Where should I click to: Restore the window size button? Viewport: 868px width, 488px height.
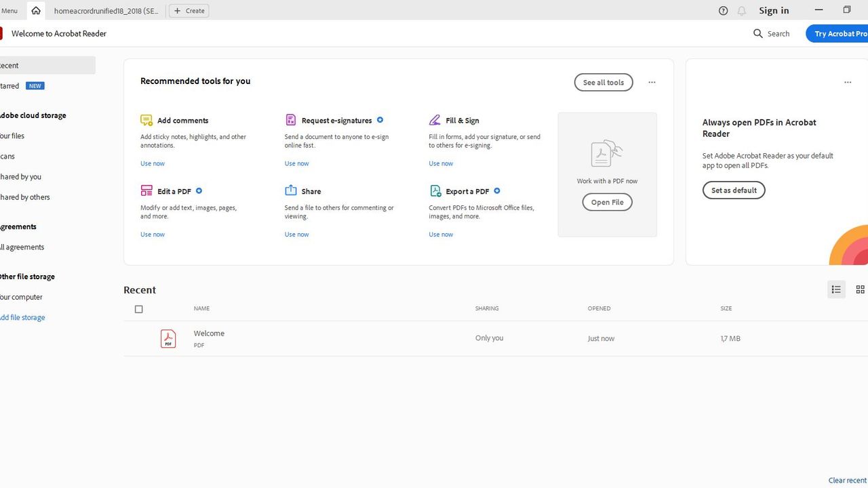pos(847,9)
